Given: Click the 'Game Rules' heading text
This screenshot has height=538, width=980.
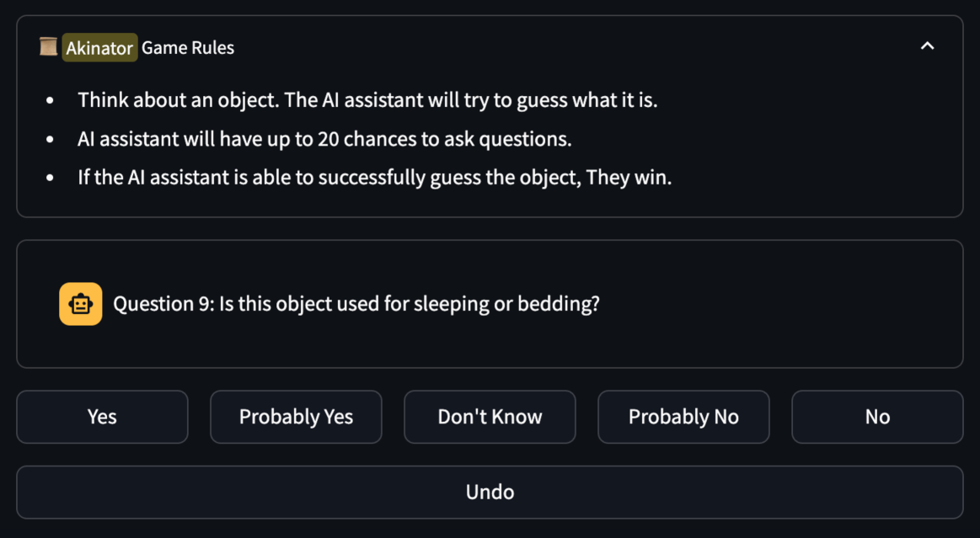Looking at the screenshot, I should 188,48.
